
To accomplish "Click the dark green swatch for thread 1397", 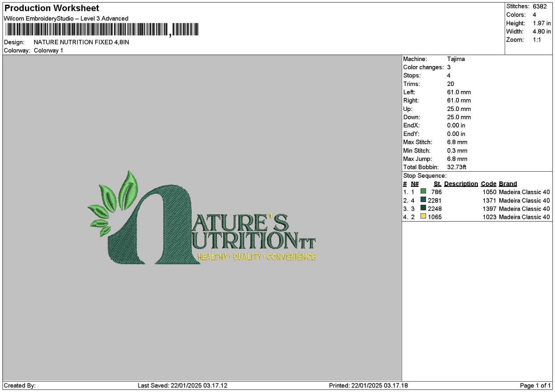I will click(x=423, y=208).
